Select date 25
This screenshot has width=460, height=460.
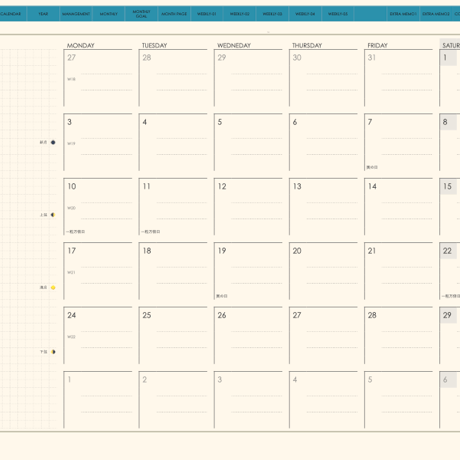(147, 315)
